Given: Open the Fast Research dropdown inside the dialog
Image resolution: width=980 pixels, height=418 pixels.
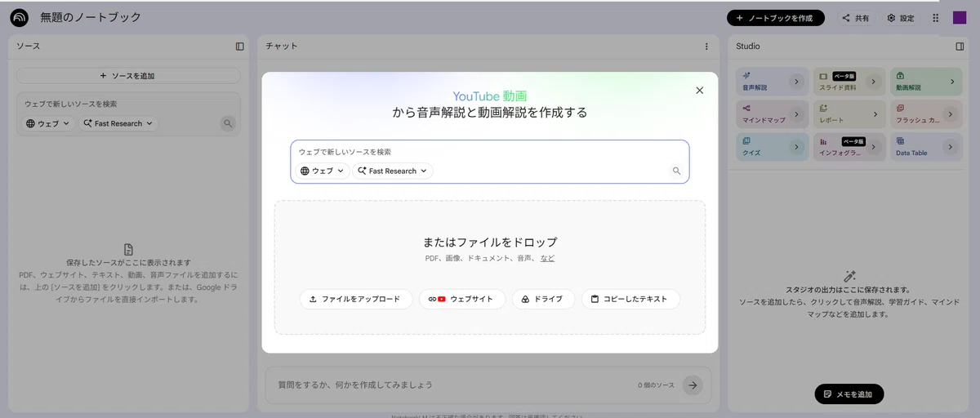Looking at the screenshot, I should click(x=393, y=171).
